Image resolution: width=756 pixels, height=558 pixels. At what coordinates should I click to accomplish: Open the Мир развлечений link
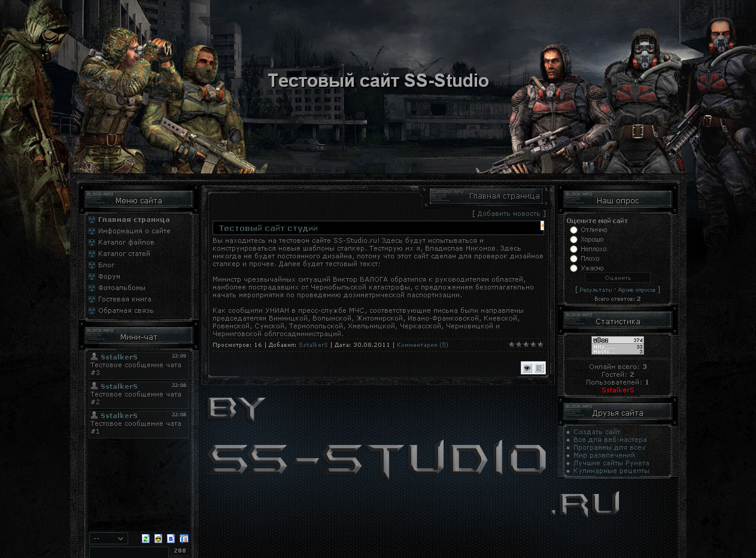(604, 455)
